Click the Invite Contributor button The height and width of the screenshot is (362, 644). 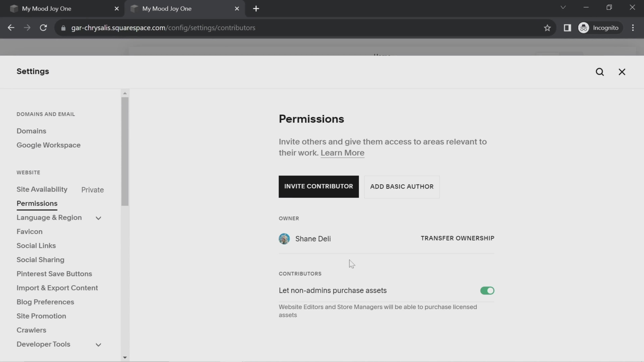[318, 187]
